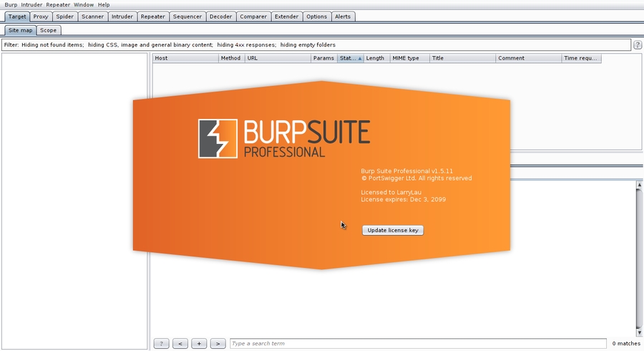Open the Repeater menu in menu bar

(58, 4)
